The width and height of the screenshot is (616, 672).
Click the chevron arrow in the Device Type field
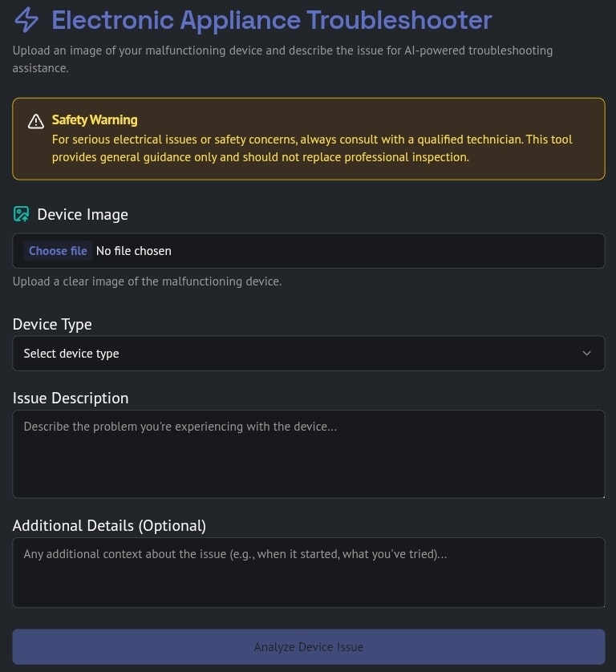tap(586, 354)
